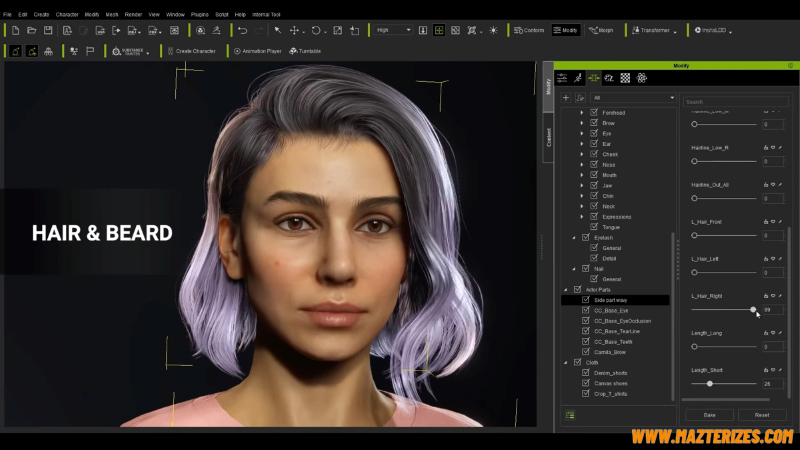Choose the Select (arrow) tool
The image size is (800, 450).
pos(278,31)
